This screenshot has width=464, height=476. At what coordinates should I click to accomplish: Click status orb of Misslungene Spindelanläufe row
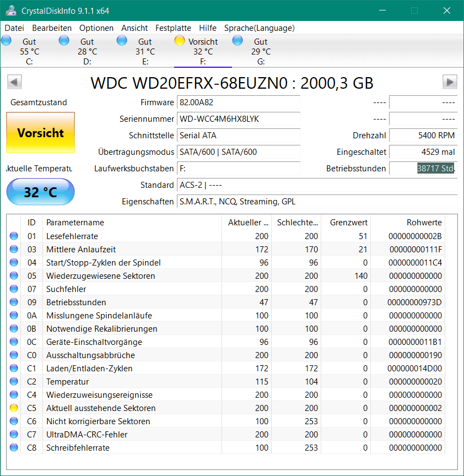pyautogui.click(x=14, y=316)
